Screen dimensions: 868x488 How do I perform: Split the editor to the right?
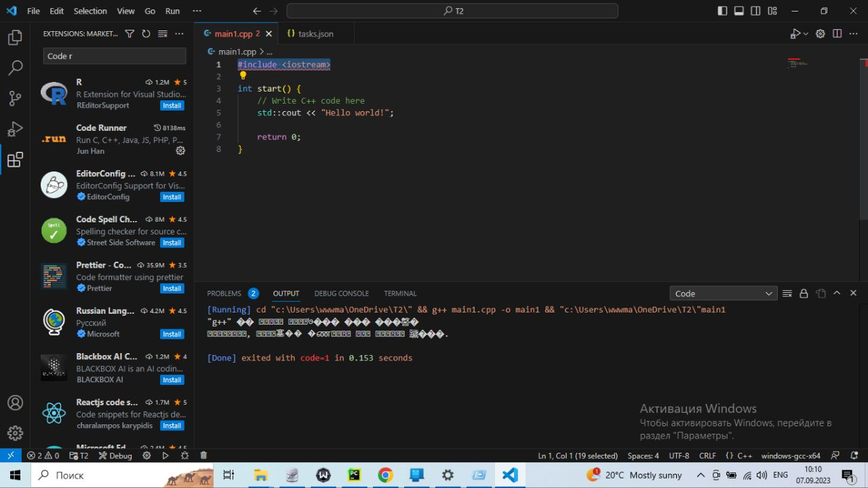click(837, 34)
